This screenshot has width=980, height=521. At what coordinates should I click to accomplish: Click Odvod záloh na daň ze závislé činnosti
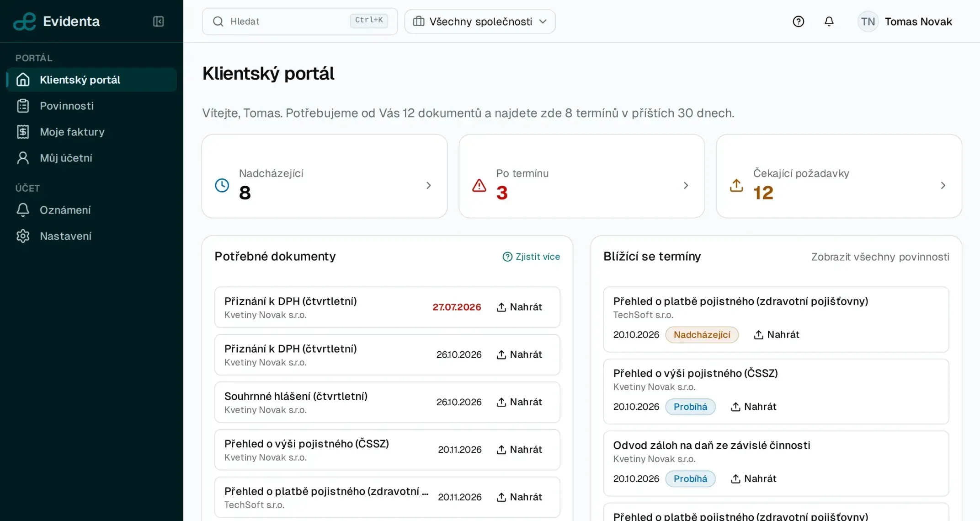[x=712, y=446]
